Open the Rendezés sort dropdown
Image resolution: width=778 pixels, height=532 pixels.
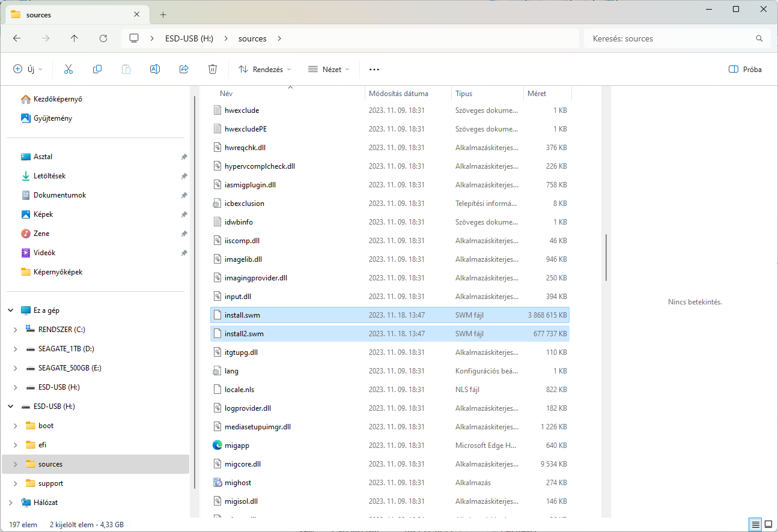pos(264,69)
